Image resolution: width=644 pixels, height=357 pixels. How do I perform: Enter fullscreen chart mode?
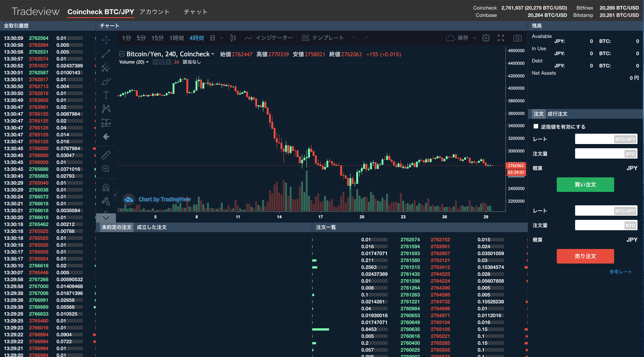tap(501, 38)
